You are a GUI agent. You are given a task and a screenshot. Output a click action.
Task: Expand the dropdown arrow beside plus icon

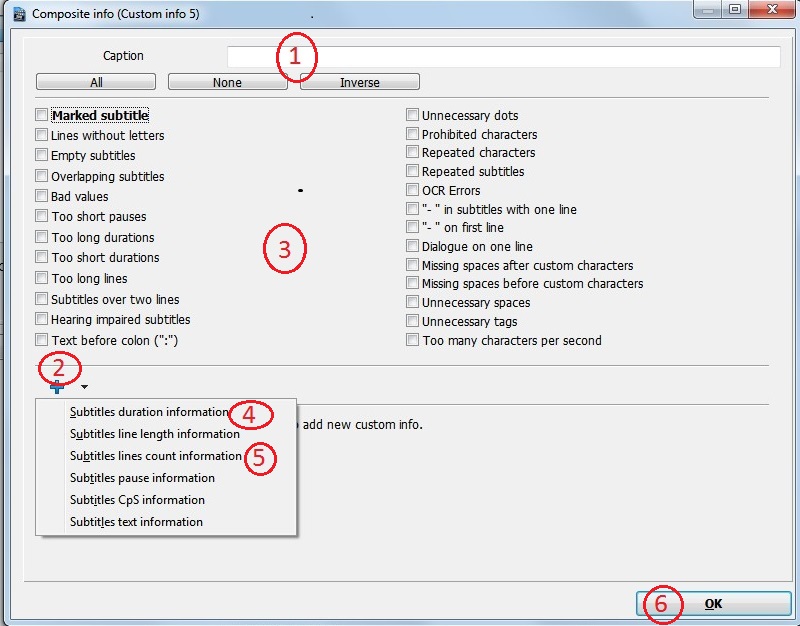pyautogui.click(x=85, y=387)
